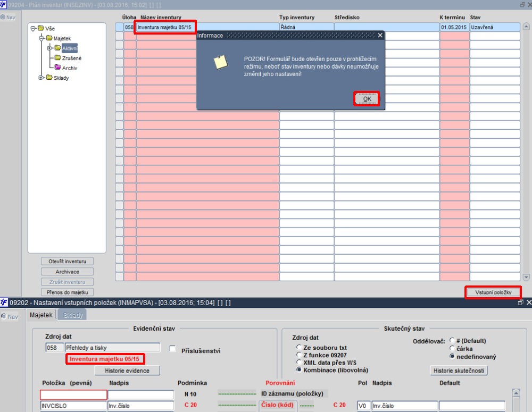Open the Historie evidence button

[127, 371]
